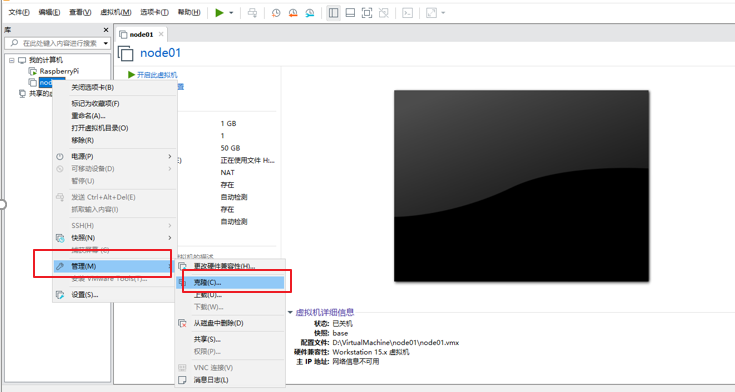Click the green Power On play icon
The height and width of the screenshot is (392, 735).
(x=219, y=13)
